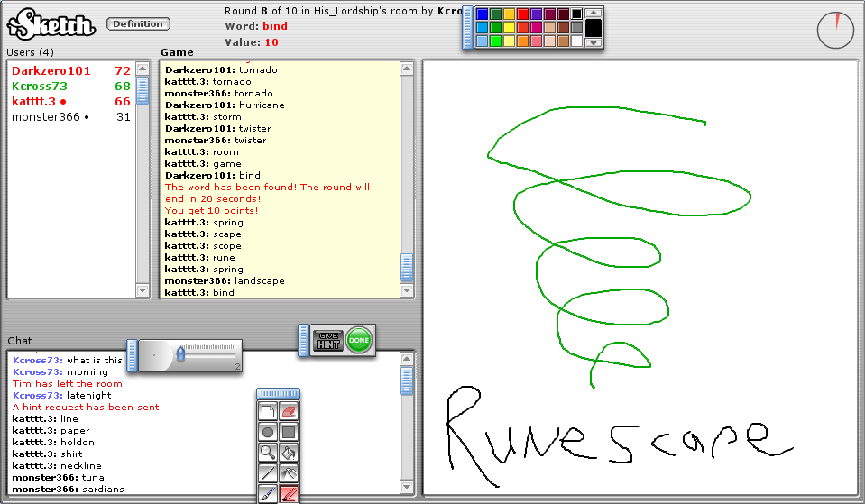Click the 'Kcross73: latenight' chat line
This screenshot has width=865, height=504.
point(61,396)
